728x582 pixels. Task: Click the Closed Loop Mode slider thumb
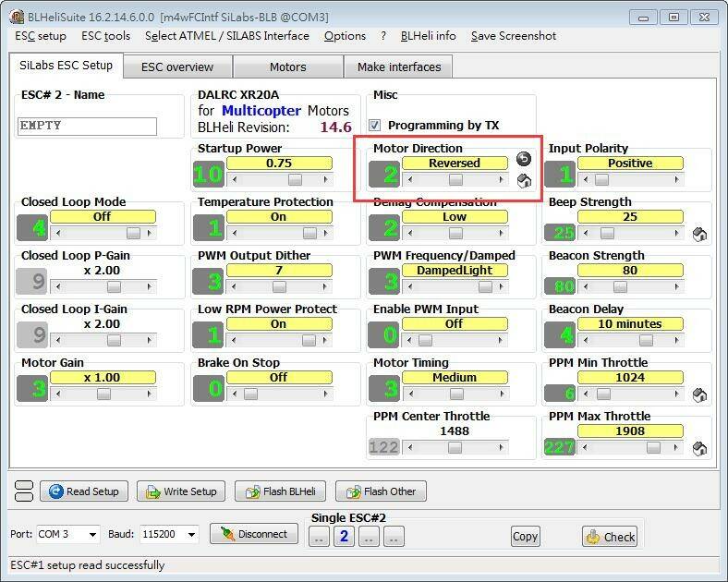click(x=133, y=233)
